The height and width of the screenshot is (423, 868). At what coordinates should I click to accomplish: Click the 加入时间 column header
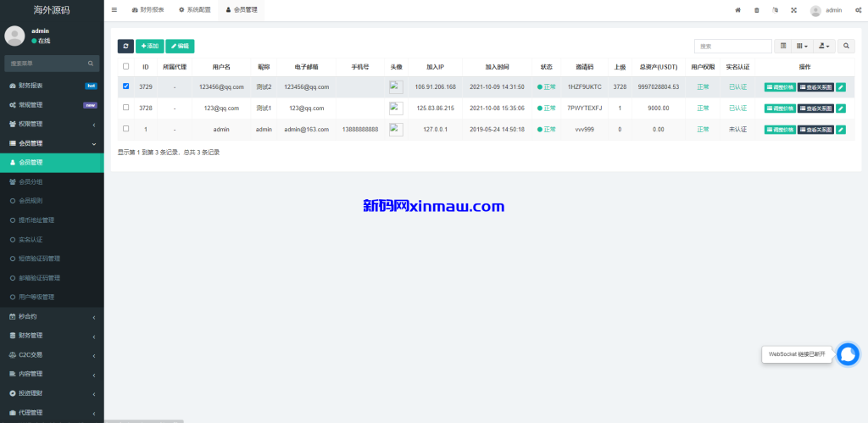coord(497,67)
